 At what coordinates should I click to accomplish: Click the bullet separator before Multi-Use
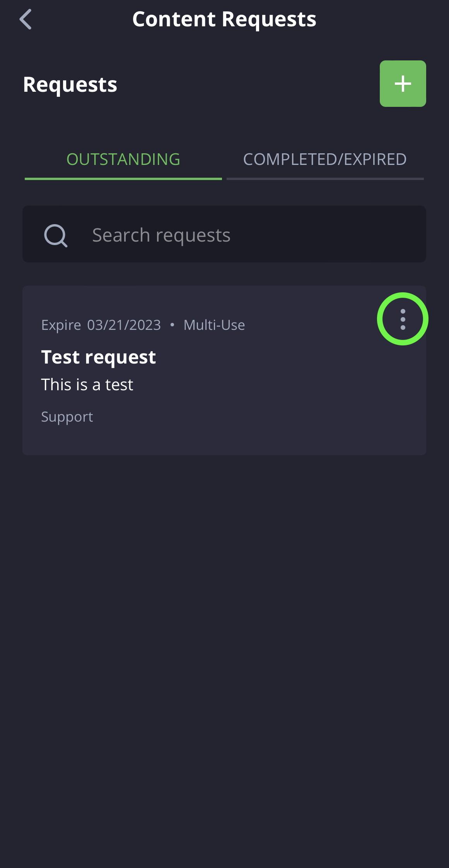pos(172,325)
